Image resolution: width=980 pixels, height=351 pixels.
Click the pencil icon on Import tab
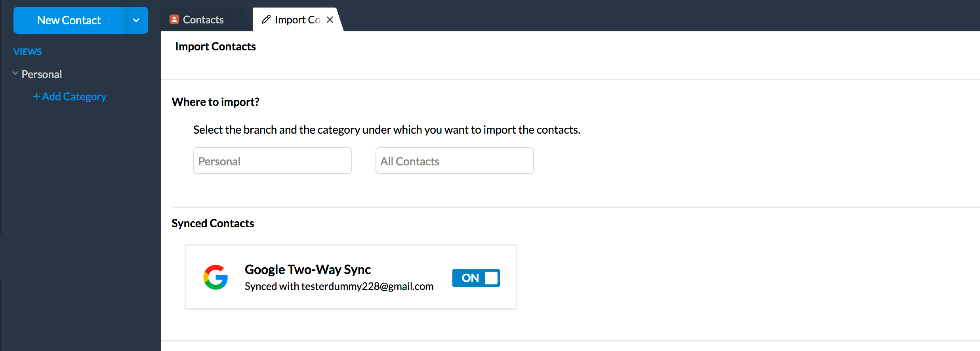click(266, 19)
